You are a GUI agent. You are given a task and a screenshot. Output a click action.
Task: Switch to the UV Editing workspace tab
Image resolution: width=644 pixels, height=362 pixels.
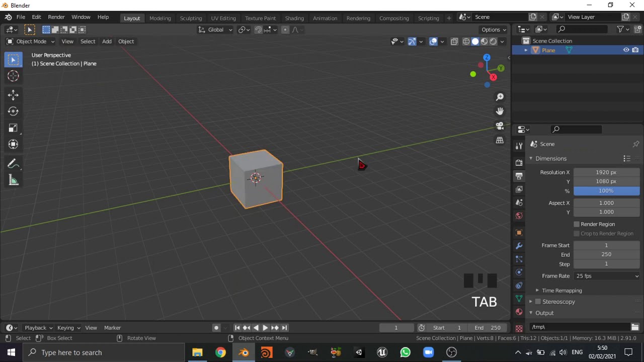click(223, 18)
